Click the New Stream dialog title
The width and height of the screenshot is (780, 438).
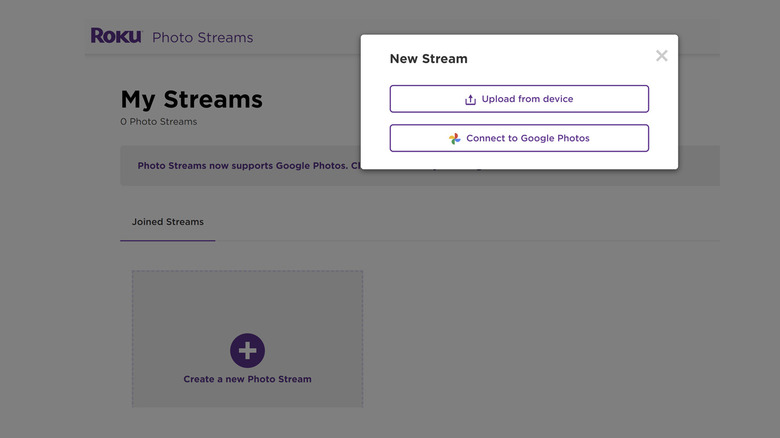point(428,59)
